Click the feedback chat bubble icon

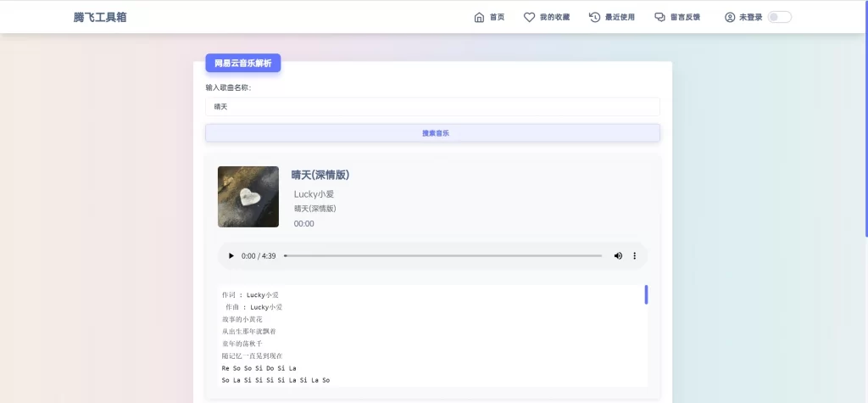point(659,17)
